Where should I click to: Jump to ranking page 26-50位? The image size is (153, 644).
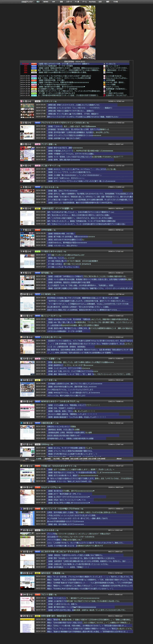click(x=47, y=458)
